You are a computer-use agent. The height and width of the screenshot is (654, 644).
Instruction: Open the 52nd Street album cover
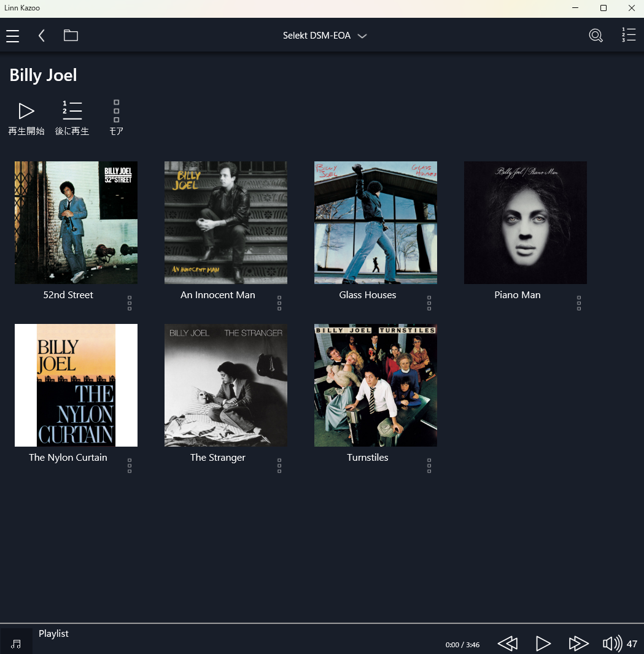[76, 223]
